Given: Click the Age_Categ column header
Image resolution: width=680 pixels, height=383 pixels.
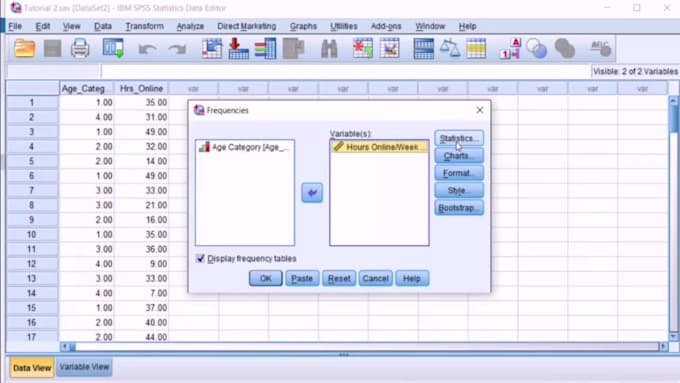Looking at the screenshot, I should coord(87,88).
